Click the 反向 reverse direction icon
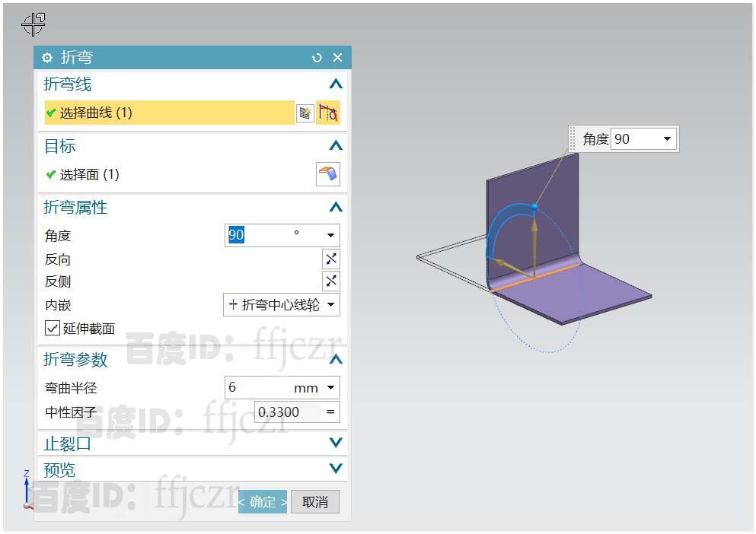 (330, 259)
